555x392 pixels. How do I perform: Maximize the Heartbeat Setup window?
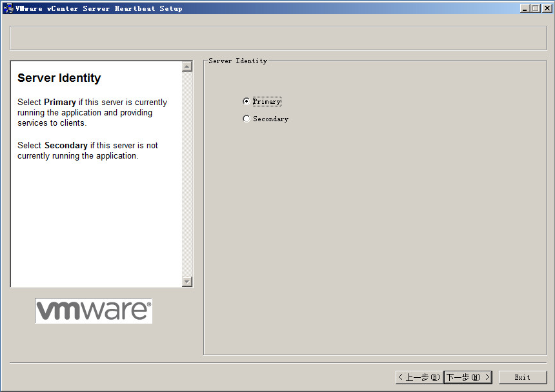[x=536, y=8]
